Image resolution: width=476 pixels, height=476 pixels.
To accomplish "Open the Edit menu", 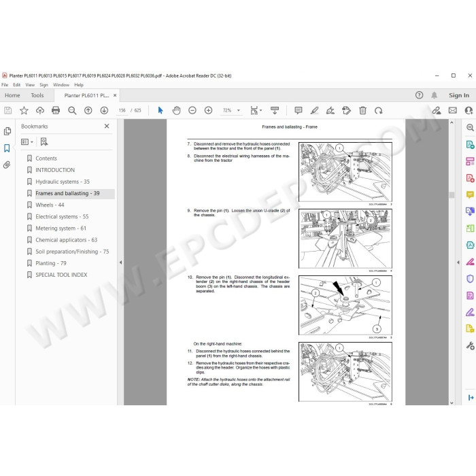I will pyautogui.click(x=17, y=85).
